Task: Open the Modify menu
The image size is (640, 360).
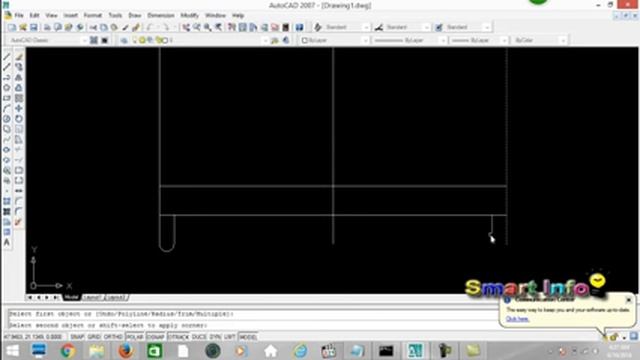Action: coord(189,15)
